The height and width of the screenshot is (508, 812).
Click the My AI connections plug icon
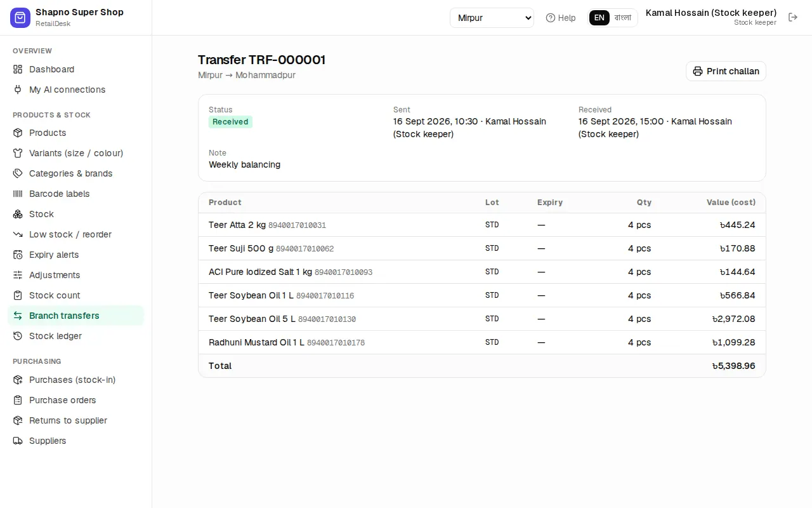pyautogui.click(x=18, y=90)
